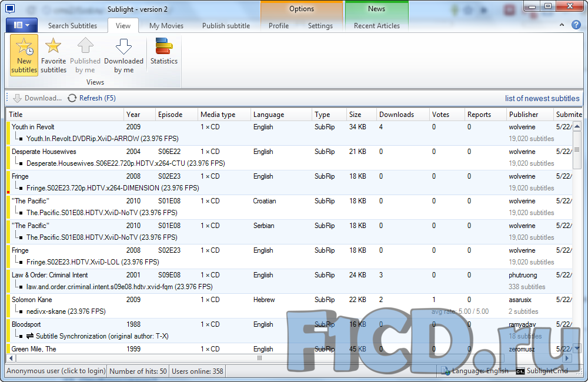Click Anonymous user (click to login)
Screen dimensions: 588x382
(56, 371)
